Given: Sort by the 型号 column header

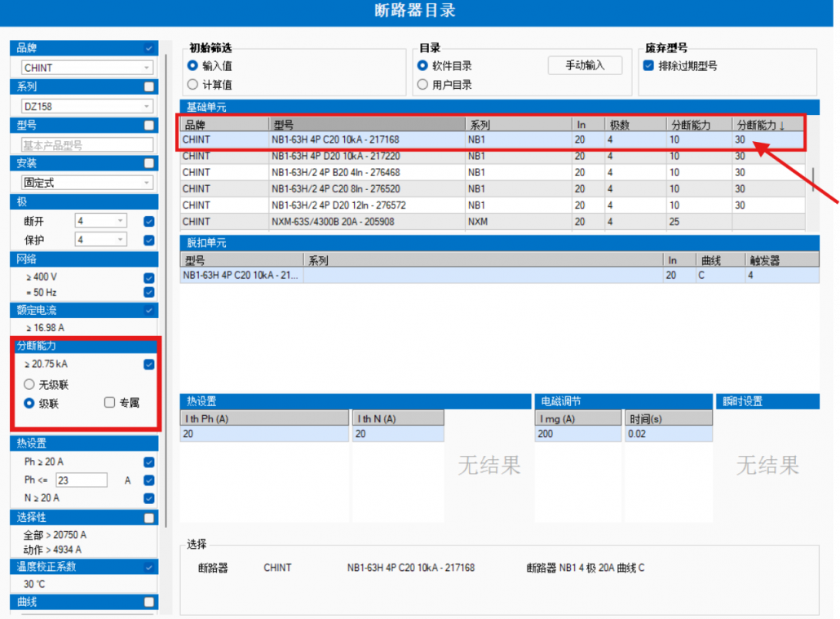Looking at the screenshot, I should click(367, 125).
